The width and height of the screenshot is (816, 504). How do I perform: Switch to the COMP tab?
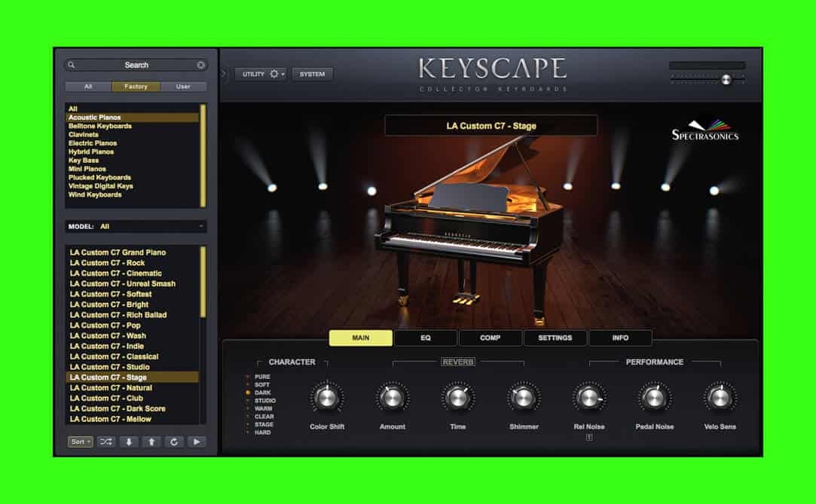491,338
